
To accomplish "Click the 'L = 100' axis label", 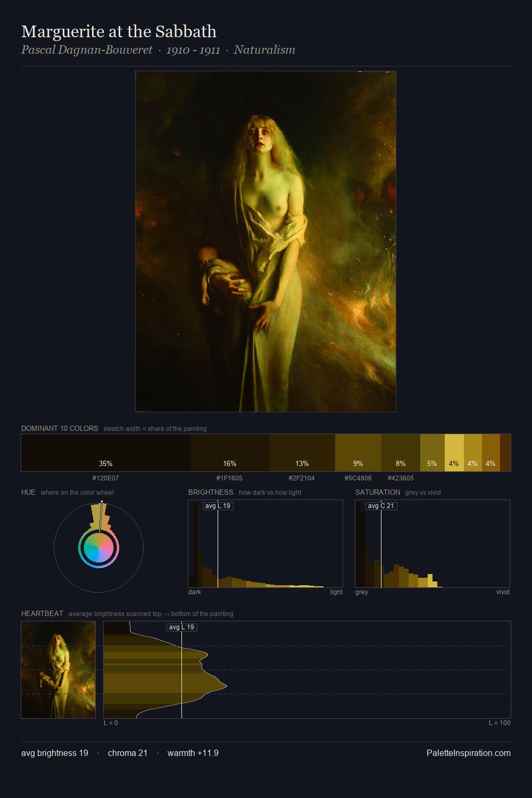I will coord(500,723).
